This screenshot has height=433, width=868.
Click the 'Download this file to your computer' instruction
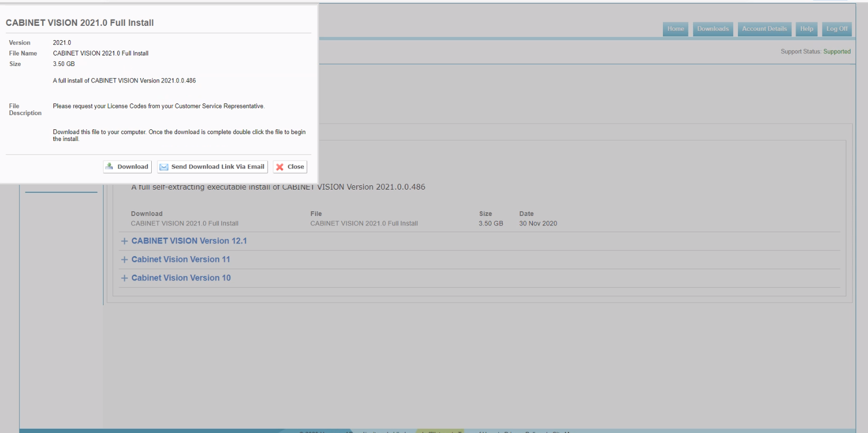[x=179, y=136]
